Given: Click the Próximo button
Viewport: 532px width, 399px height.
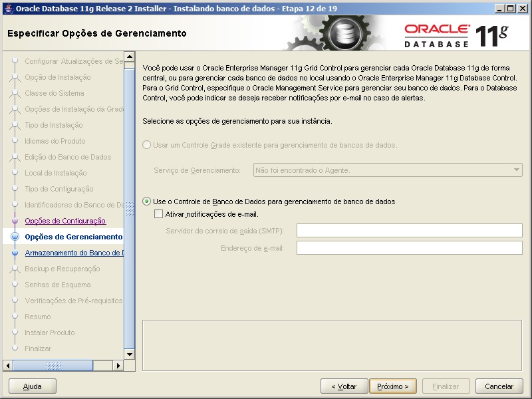Looking at the screenshot, I should [393, 386].
